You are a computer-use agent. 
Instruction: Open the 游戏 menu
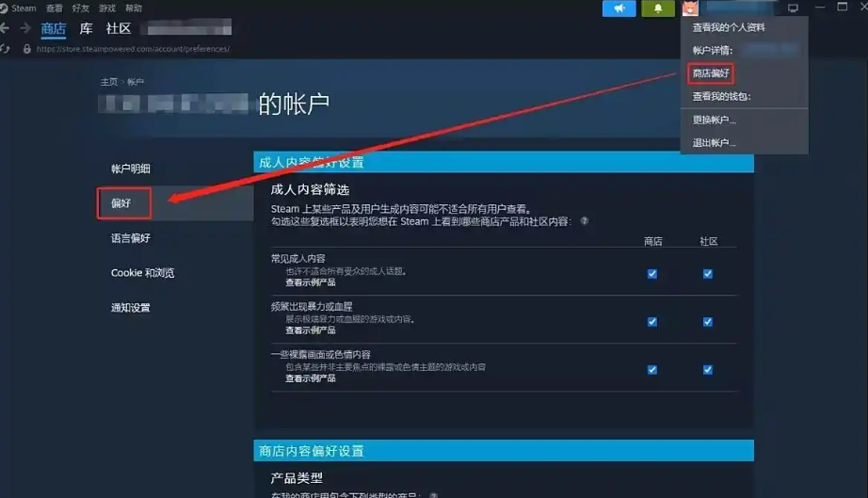click(106, 8)
